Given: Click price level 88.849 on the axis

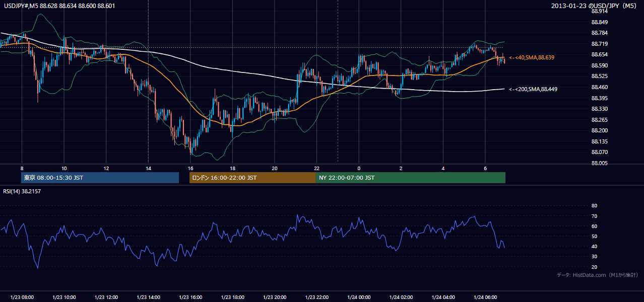Looking at the screenshot, I should click(x=599, y=22).
